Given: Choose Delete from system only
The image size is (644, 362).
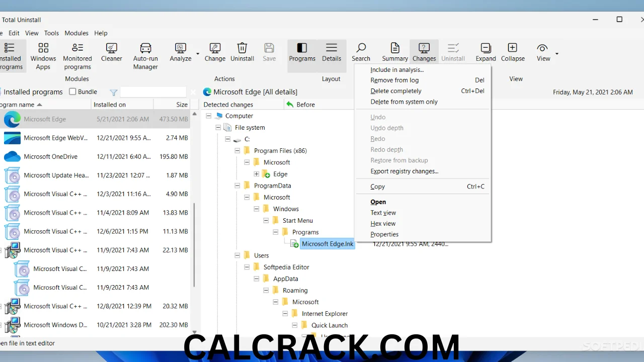Looking at the screenshot, I should (423, 102).
